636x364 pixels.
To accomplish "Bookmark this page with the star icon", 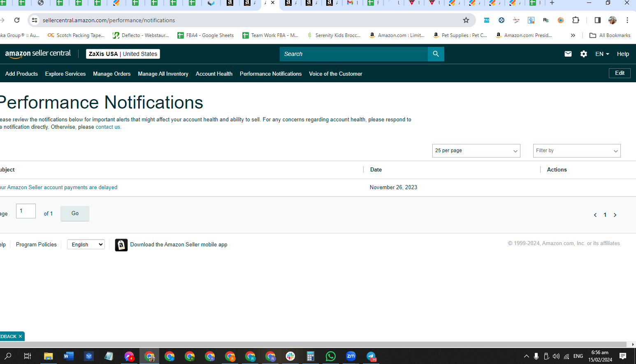I will point(466,20).
